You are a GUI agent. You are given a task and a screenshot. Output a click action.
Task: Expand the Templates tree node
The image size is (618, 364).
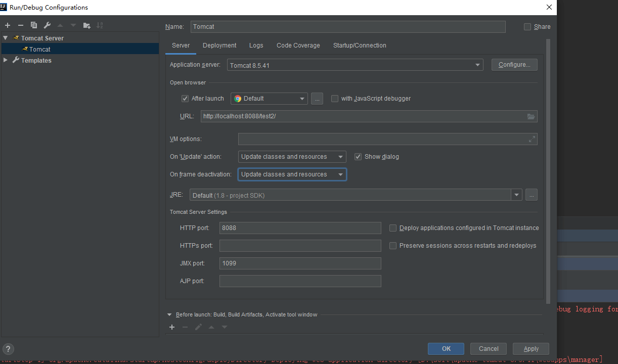(x=6, y=60)
